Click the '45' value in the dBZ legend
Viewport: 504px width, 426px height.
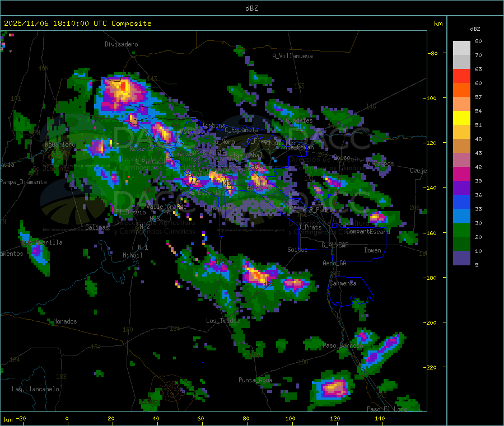478,153
